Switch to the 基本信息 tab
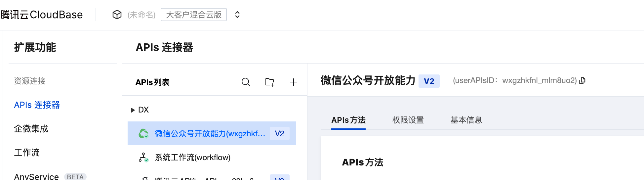644x180 pixels. 466,120
